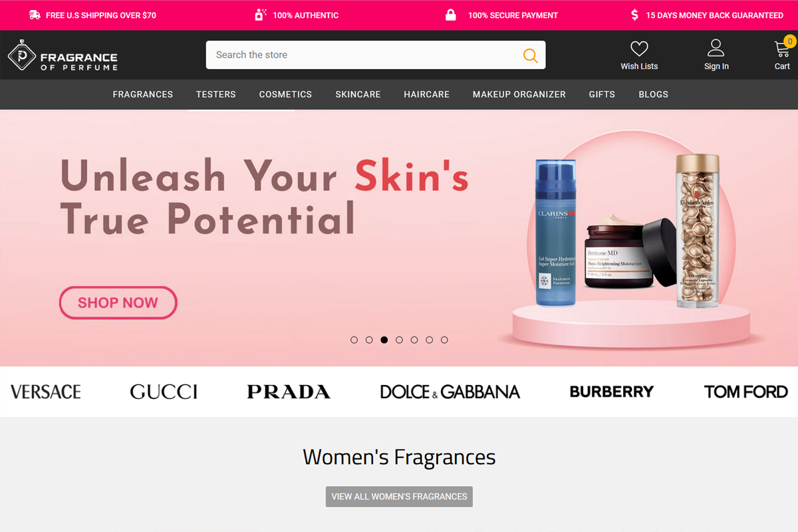Click the secure payment lock icon
Image resolution: width=798 pixels, height=532 pixels.
click(451, 15)
